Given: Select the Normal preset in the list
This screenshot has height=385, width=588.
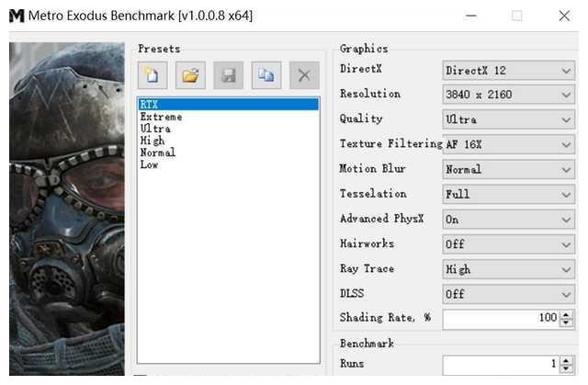Looking at the screenshot, I should [x=229, y=153].
